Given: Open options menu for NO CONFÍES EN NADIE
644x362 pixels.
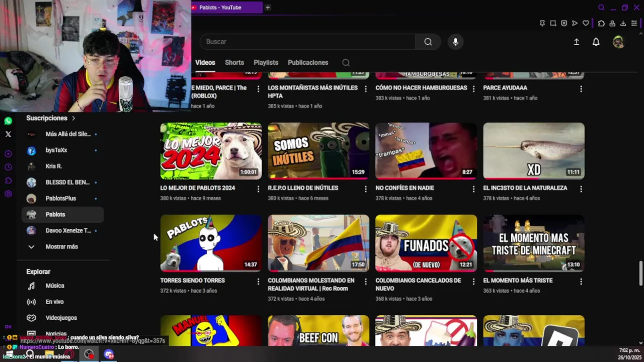Looking at the screenshot, I should pos(473,189).
